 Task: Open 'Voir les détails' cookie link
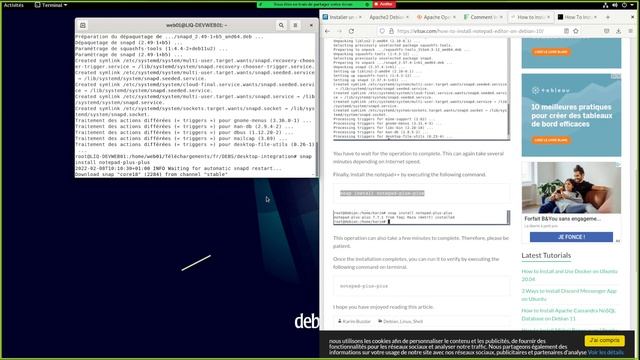606,352
